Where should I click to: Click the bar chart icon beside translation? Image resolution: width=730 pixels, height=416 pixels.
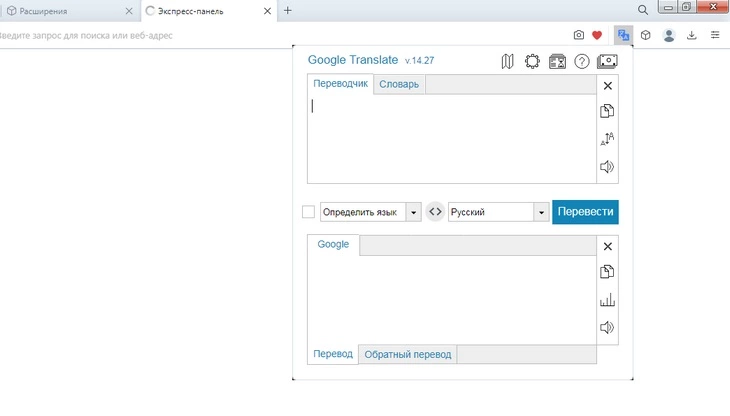[x=607, y=300]
